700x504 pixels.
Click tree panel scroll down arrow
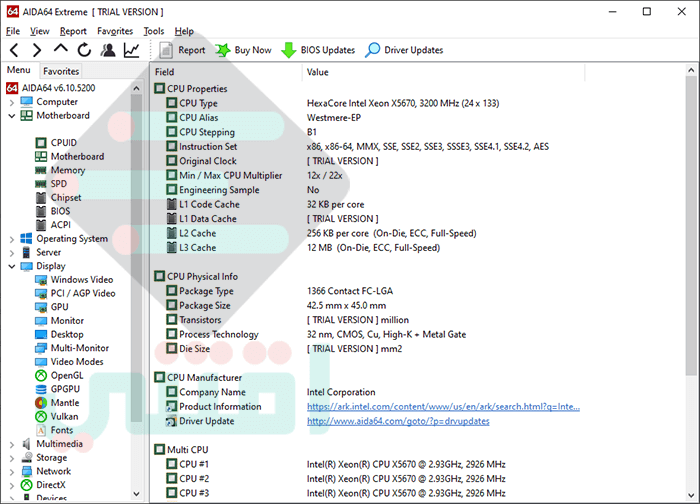137,494
